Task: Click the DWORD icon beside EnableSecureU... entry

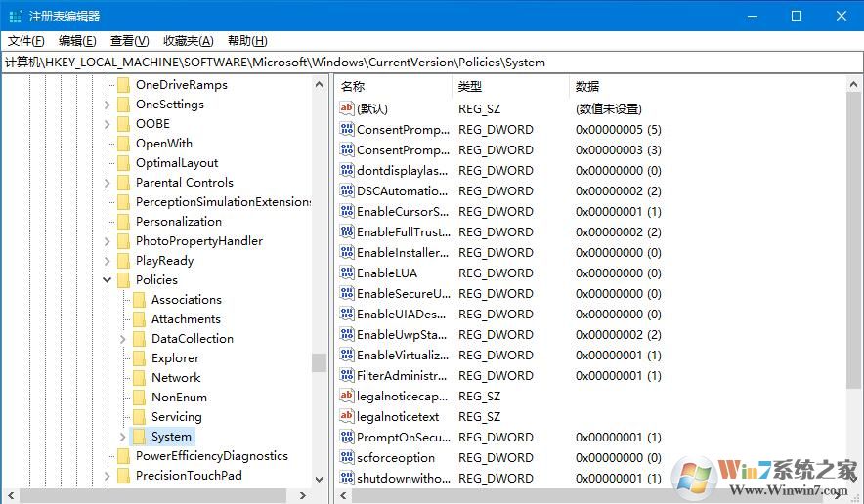Action: click(x=347, y=293)
